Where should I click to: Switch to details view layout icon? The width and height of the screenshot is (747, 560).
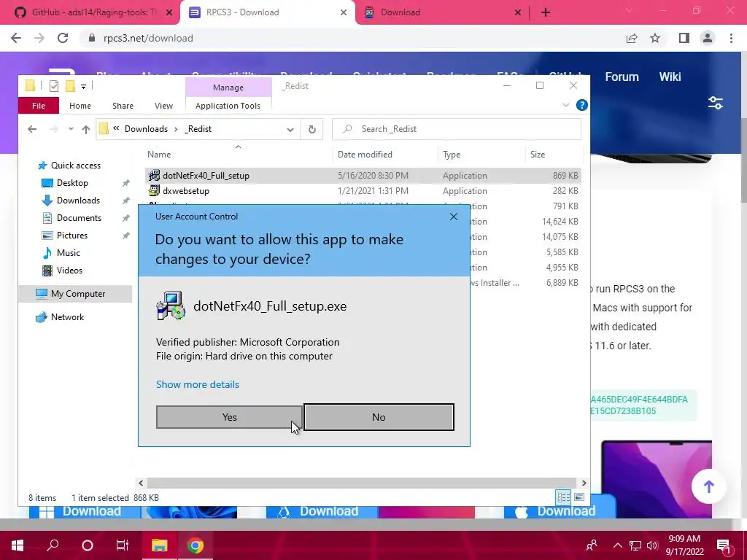click(564, 497)
